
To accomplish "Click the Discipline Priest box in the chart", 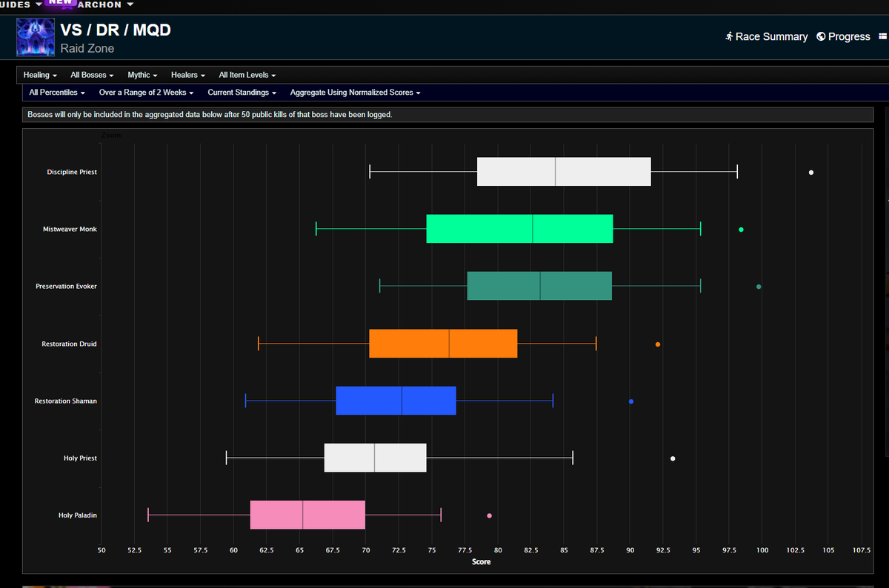I will pos(564,172).
